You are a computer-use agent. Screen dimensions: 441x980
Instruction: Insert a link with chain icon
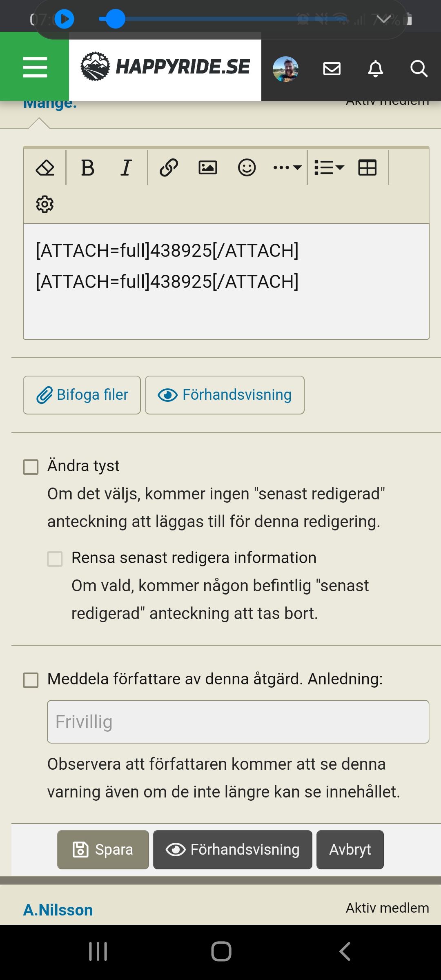(x=169, y=168)
